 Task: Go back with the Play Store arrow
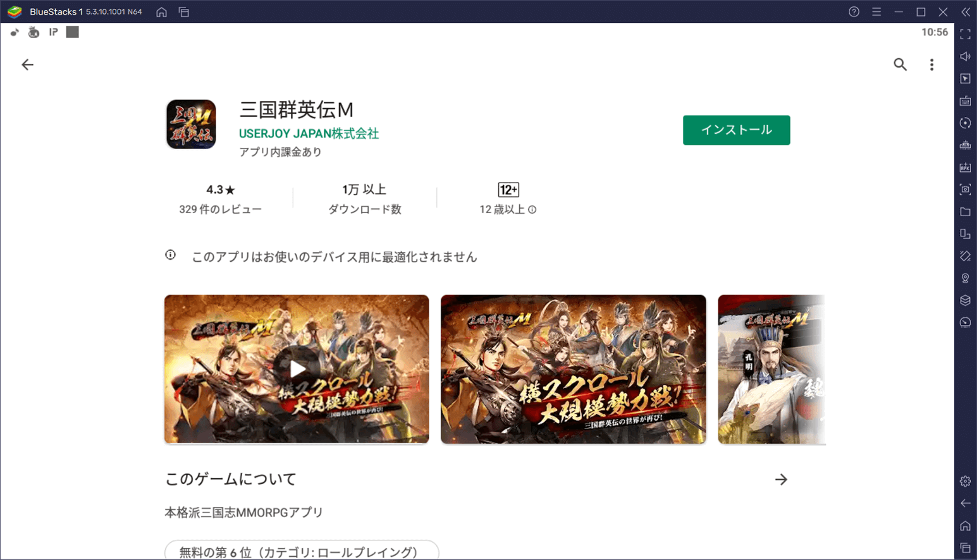pyautogui.click(x=27, y=64)
